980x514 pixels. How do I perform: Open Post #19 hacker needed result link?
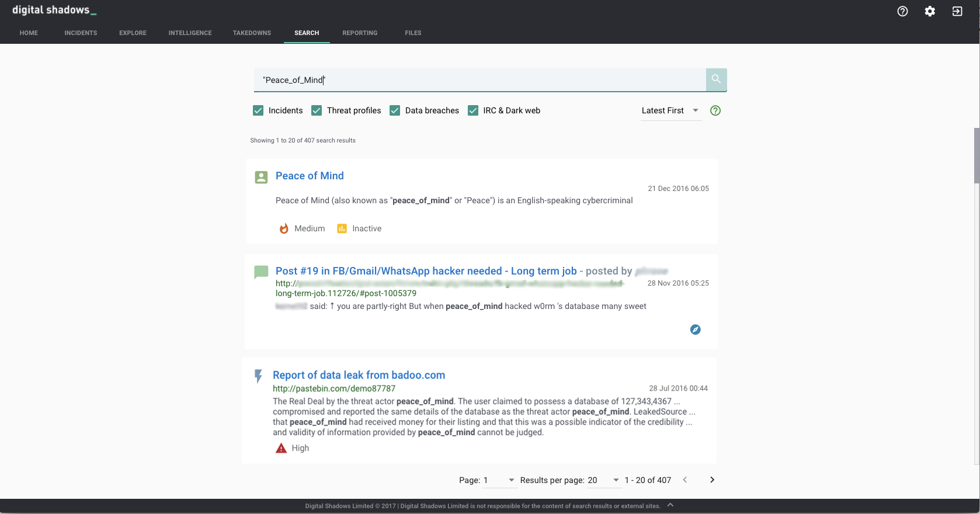[x=426, y=271]
